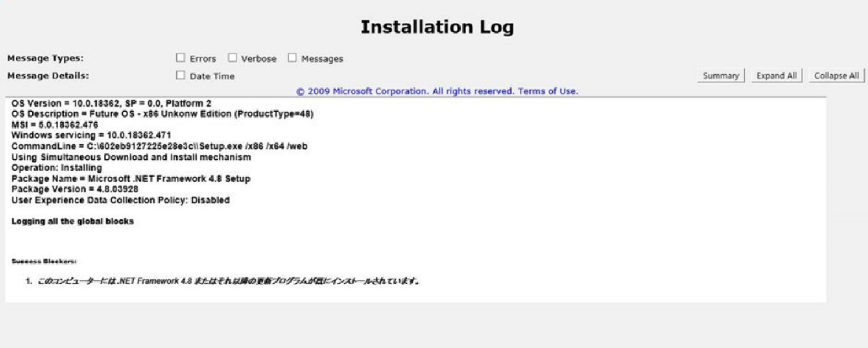Click the MSI = 5.0.18362.476 line
This screenshot has height=348, width=868.
pyautogui.click(x=54, y=124)
